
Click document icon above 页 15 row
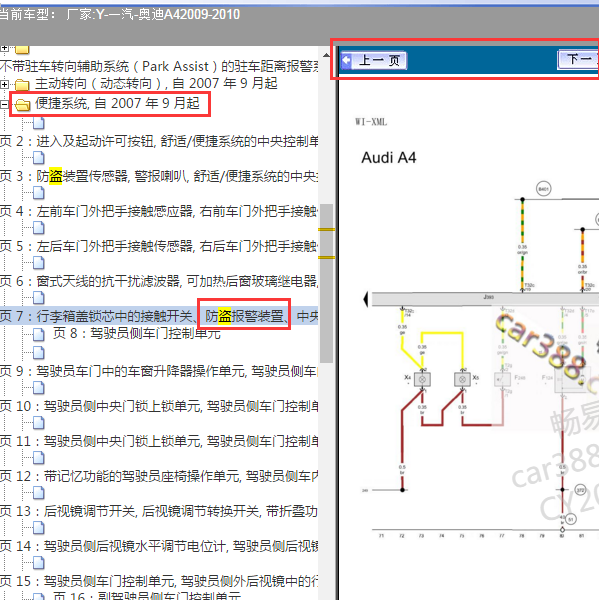[39, 563]
